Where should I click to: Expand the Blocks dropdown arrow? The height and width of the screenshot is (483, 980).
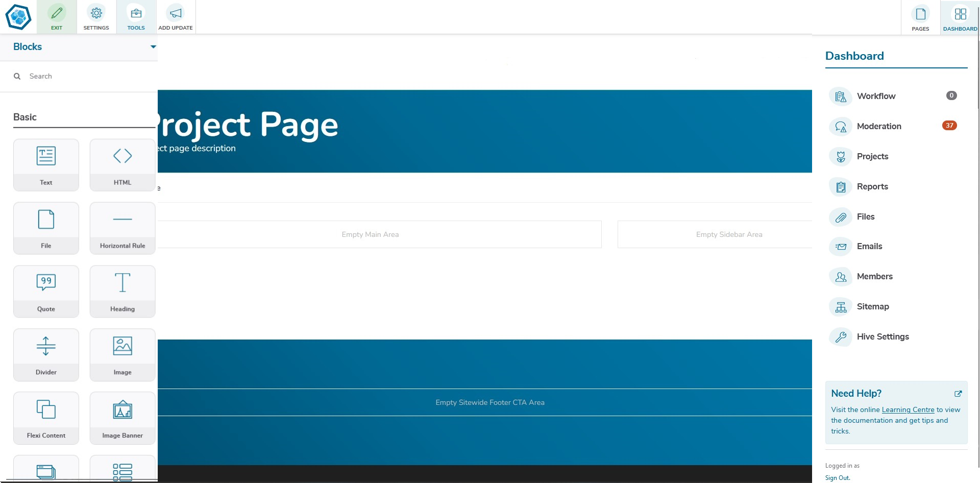pos(153,47)
